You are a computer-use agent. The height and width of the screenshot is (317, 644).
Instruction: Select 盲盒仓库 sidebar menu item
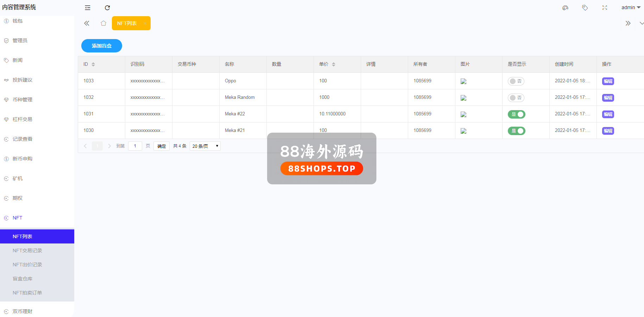[x=23, y=279]
